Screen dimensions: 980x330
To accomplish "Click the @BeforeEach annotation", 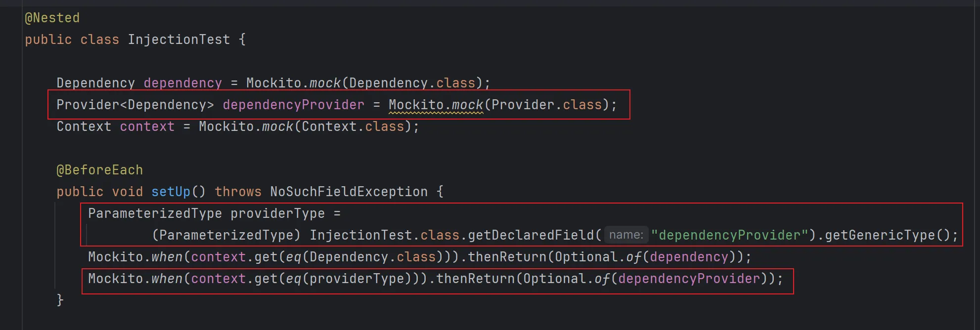I will point(99,170).
